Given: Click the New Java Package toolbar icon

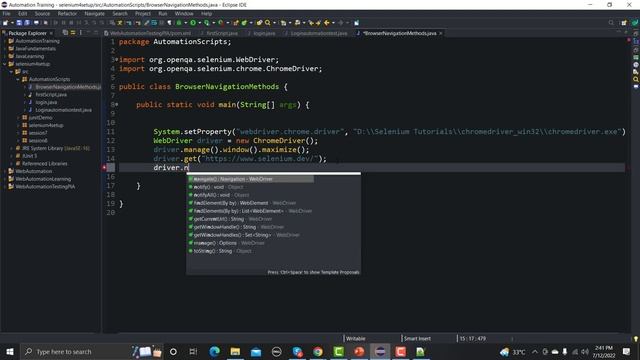Looking at the screenshot, I should pyautogui.click(x=236, y=23).
